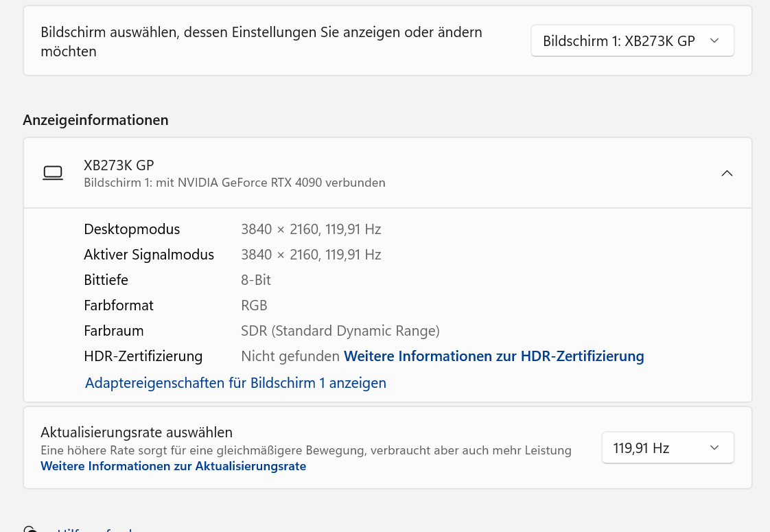Viewport: 770px width, 532px height.
Task: Click the XB273K GP card title
Action: (119, 165)
